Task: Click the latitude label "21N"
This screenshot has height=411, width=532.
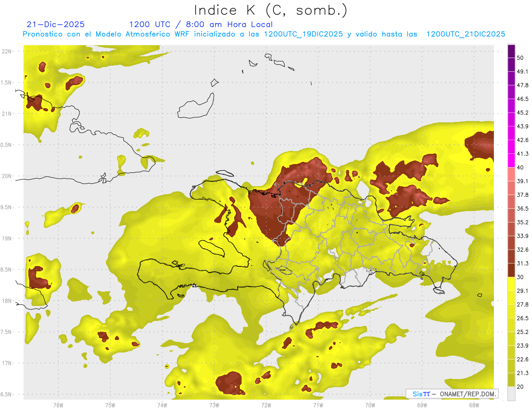Action: 7,114
